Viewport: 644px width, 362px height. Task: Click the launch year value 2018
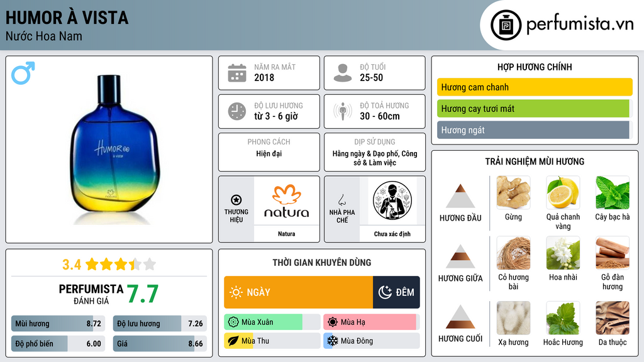click(264, 77)
